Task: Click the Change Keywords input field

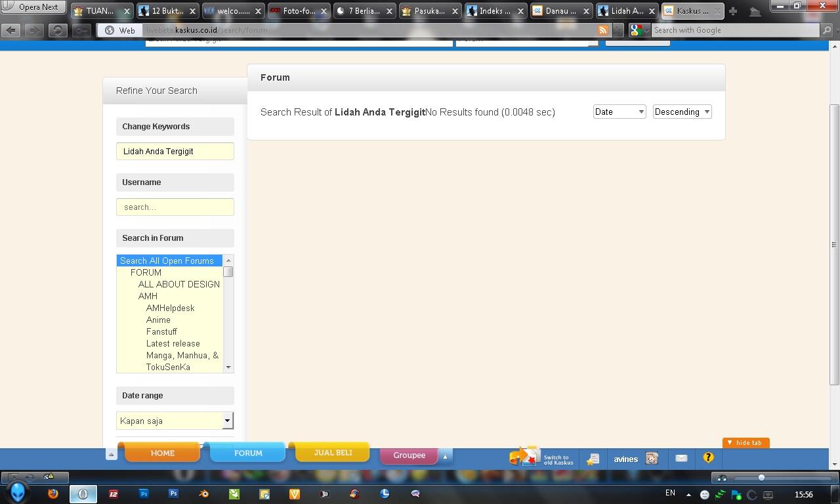Action: pos(175,151)
